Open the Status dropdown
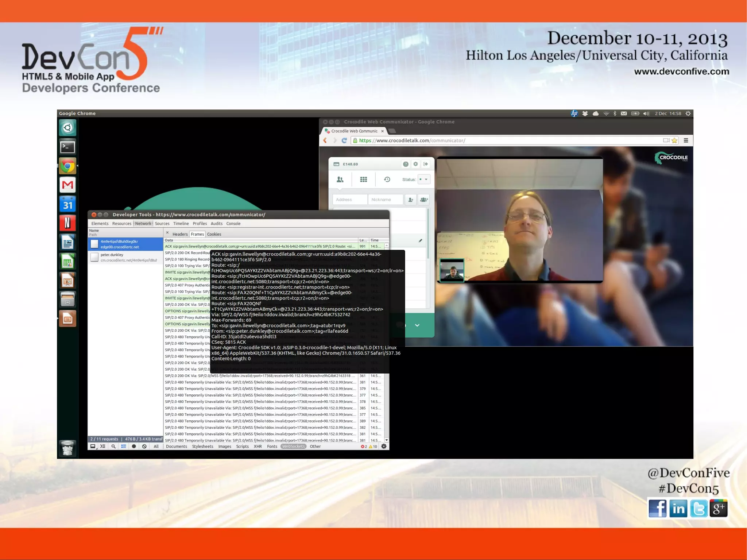The width and height of the screenshot is (747, 560). tap(424, 179)
